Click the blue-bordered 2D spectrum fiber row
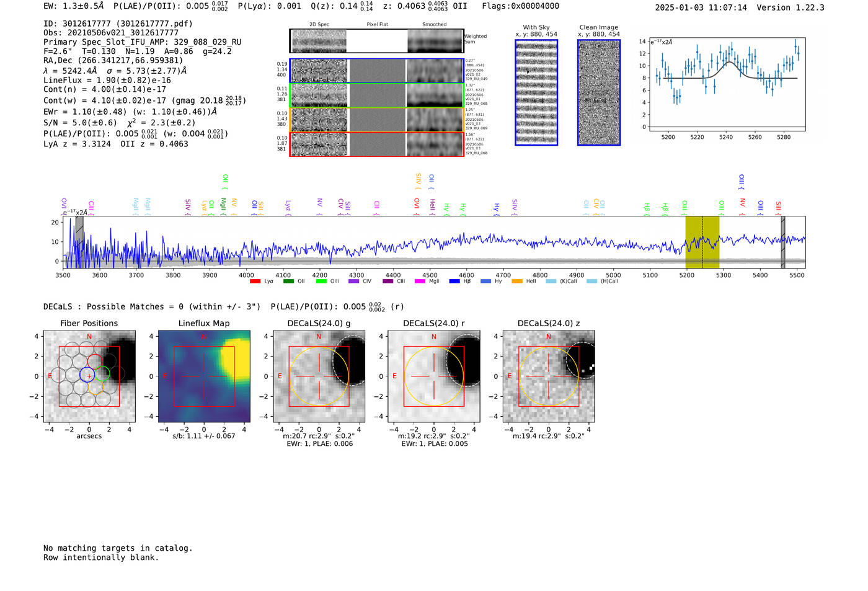Viewport: 868px width, 591px height. pyautogui.click(x=377, y=71)
